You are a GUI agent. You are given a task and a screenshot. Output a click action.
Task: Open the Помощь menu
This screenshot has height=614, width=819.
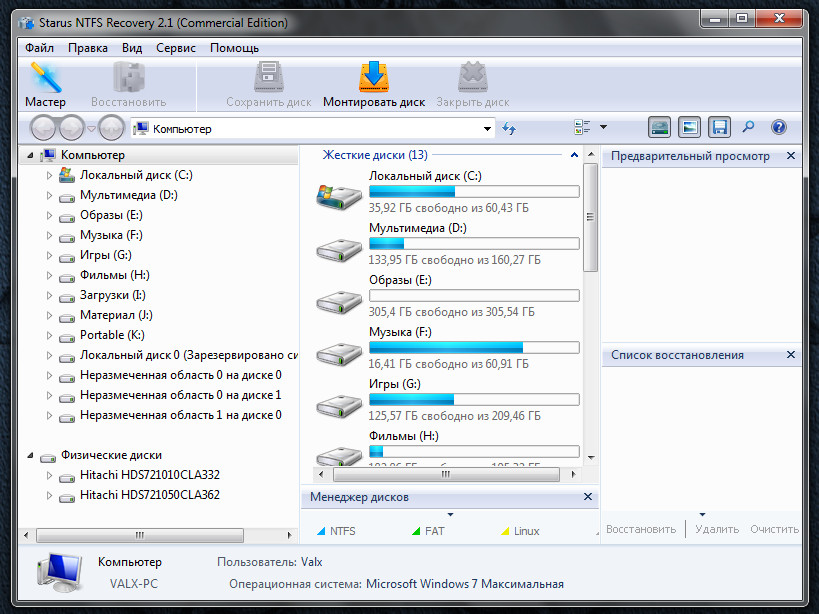click(x=235, y=48)
